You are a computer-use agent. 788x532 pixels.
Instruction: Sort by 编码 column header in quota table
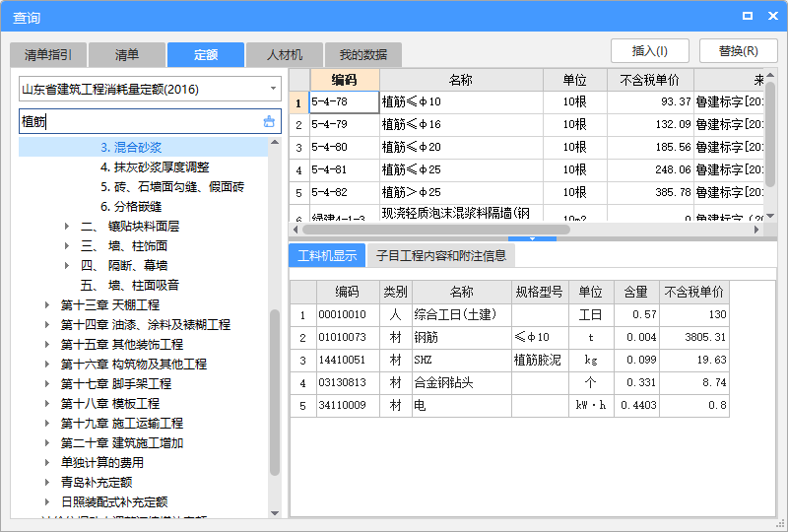[x=344, y=80]
